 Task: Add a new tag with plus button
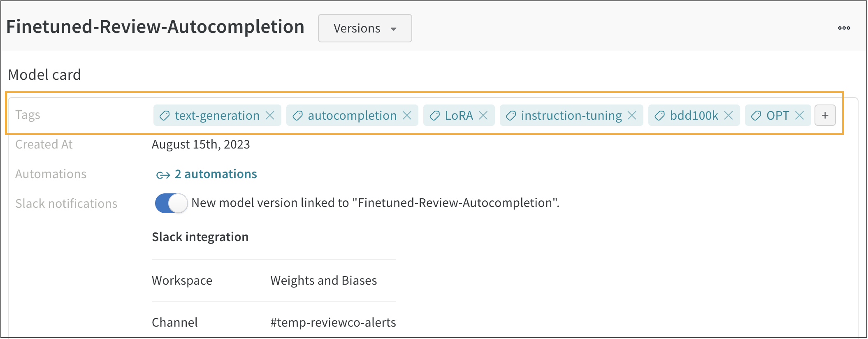tap(825, 116)
